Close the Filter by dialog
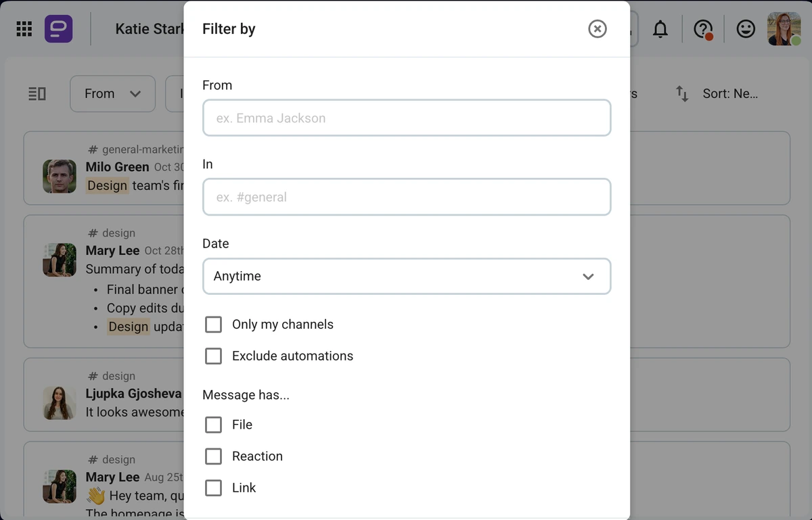This screenshot has height=520, width=812. point(597,28)
